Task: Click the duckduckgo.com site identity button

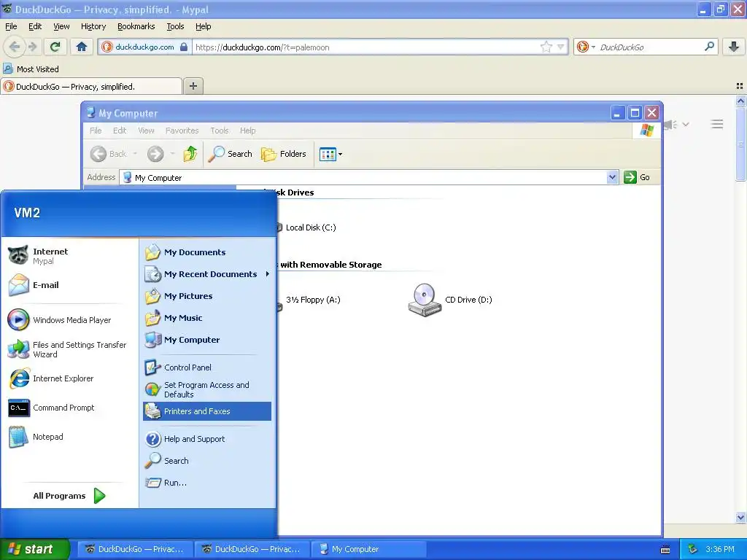Action: coord(145,47)
